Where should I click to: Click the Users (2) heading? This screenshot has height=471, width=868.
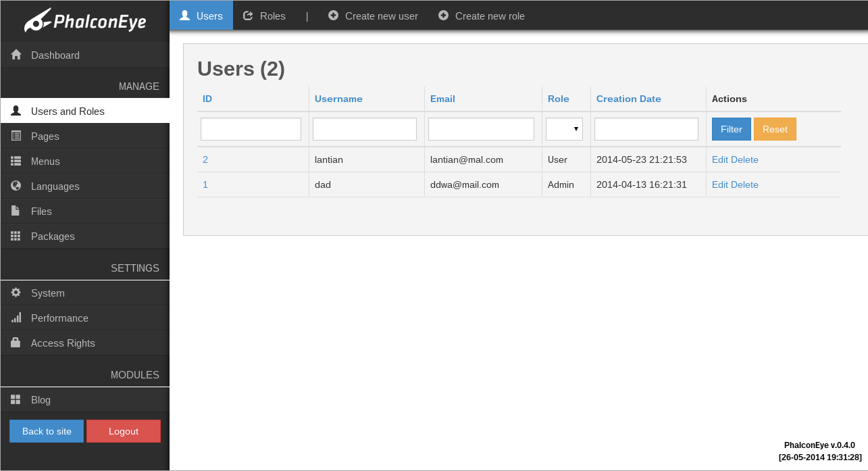[241, 68]
